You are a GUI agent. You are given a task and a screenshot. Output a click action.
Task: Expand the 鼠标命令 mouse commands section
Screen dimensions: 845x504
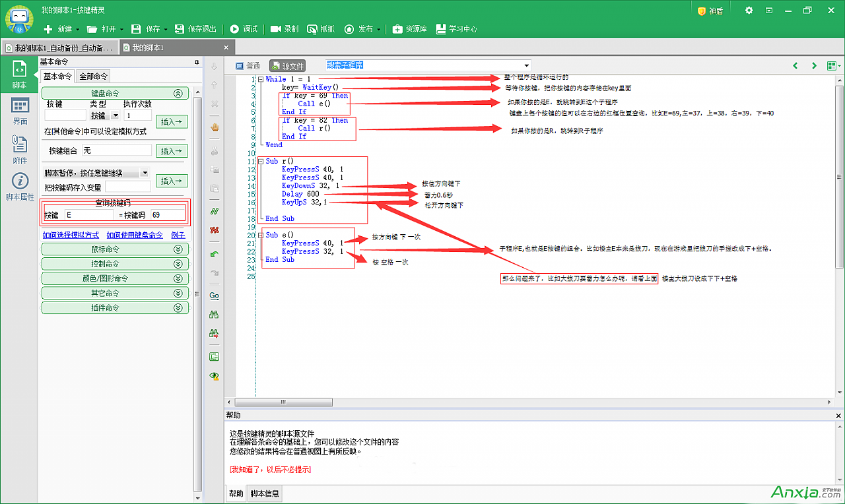pos(116,249)
